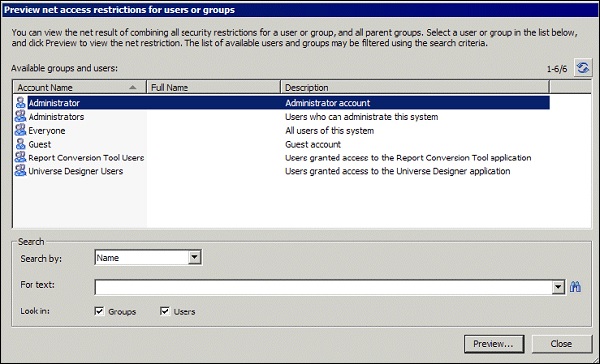
Task: Click the binoculars search icon
Action: coord(575,287)
